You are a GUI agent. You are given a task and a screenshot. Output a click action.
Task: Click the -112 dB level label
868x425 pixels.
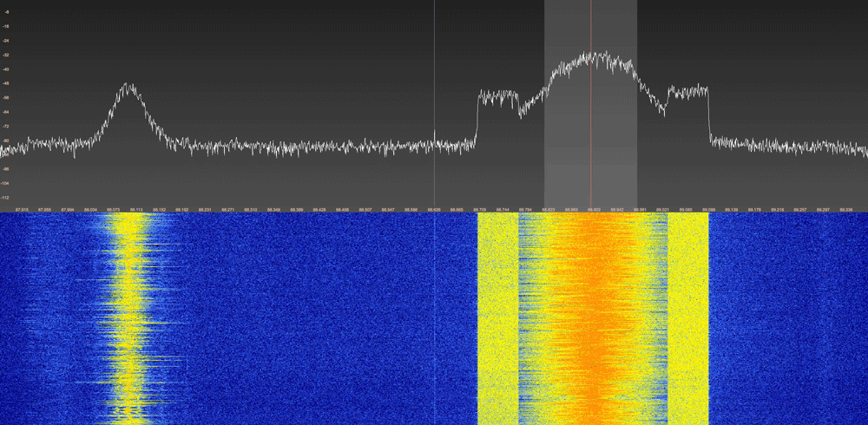6,197
